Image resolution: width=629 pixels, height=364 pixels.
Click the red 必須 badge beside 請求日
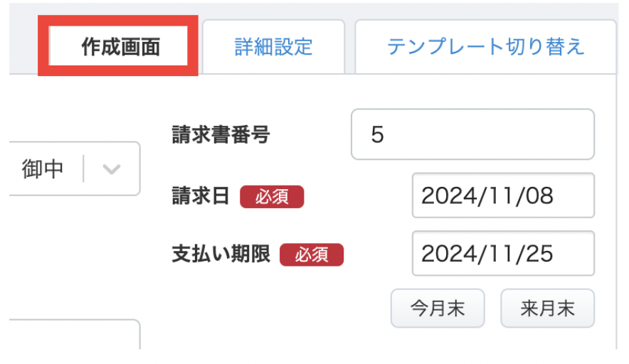pos(272,197)
